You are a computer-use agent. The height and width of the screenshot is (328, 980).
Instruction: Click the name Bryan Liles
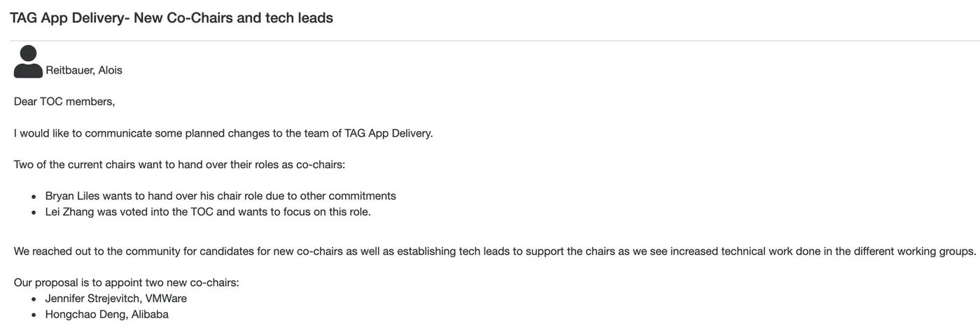click(73, 196)
